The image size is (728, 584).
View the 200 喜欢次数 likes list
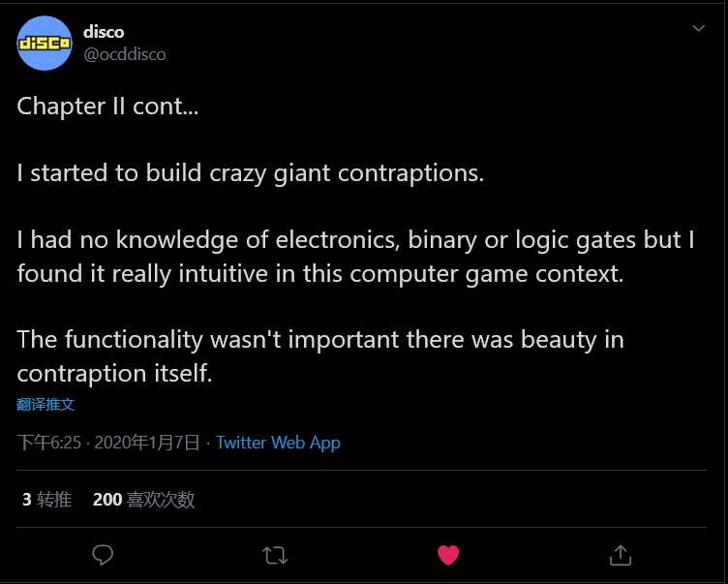(x=144, y=500)
